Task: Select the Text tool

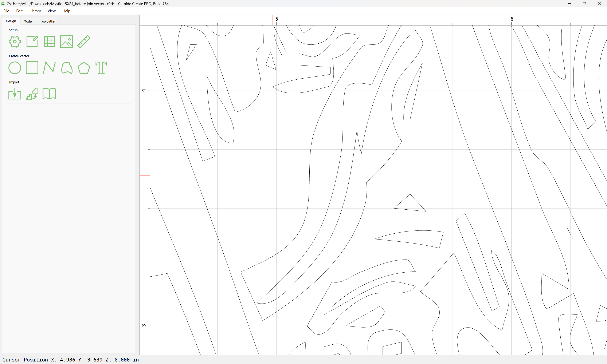Action: click(101, 68)
